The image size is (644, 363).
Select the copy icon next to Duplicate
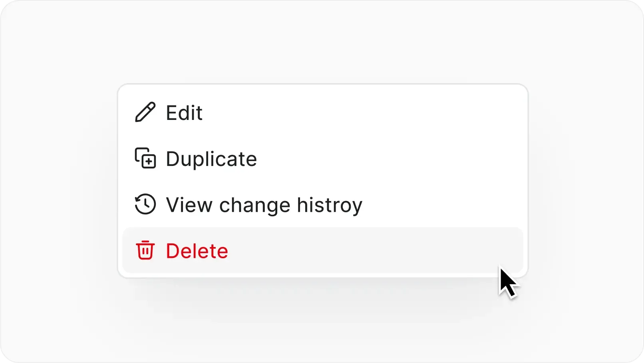coord(145,158)
